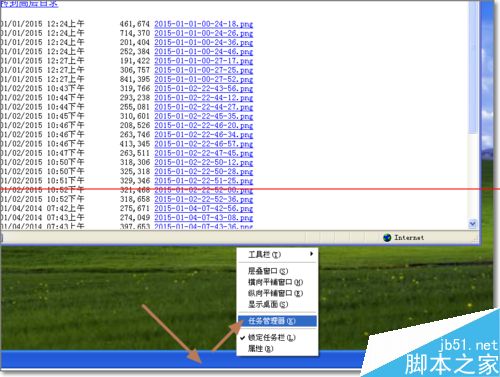
Task: Select 纵向平铺窗口 in the context menu
Action: click(277, 293)
